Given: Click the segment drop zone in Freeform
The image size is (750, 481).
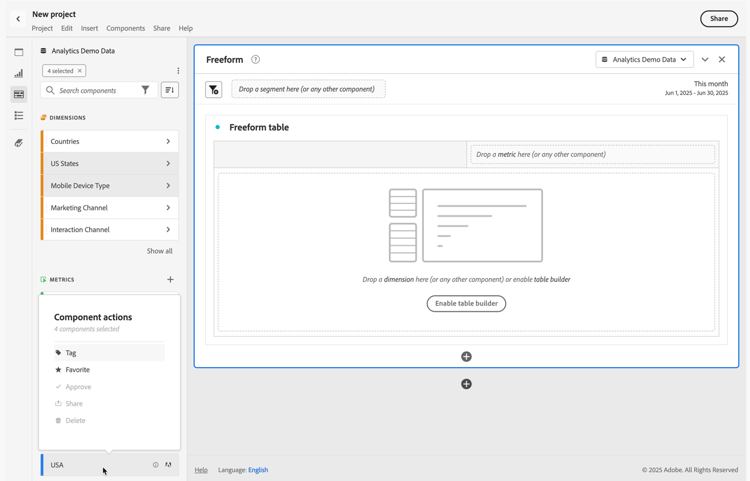Looking at the screenshot, I should 309,89.
